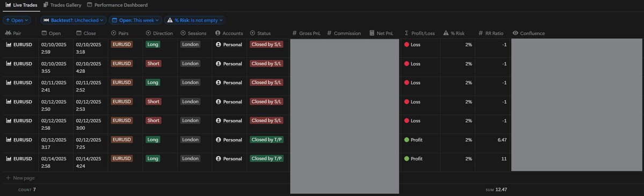Click the London tag in the 02/12 2:58 row
The image size is (644, 196).
tap(191, 120)
